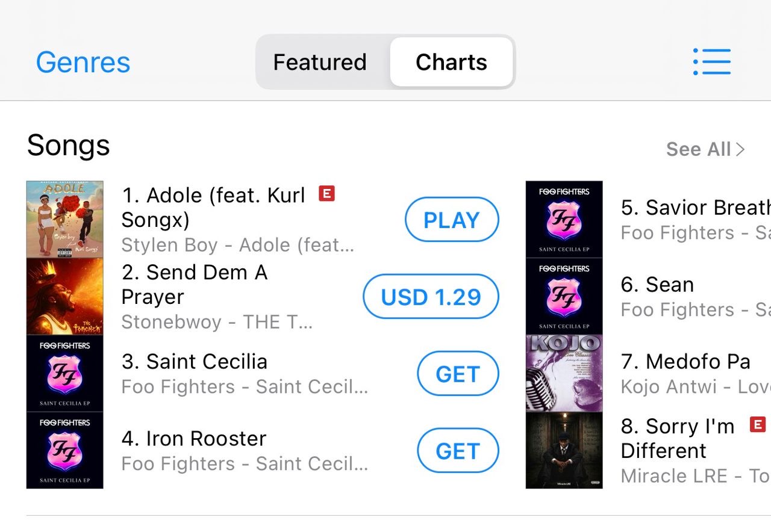Open Adole album artwork thumbnail
Image resolution: width=771 pixels, height=532 pixels.
(65, 219)
